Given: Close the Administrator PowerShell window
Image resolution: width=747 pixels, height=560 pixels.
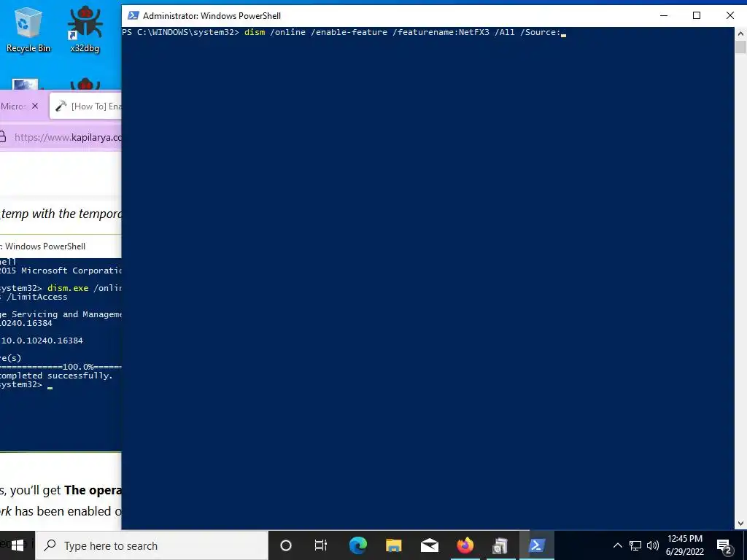Looking at the screenshot, I should click(729, 16).
